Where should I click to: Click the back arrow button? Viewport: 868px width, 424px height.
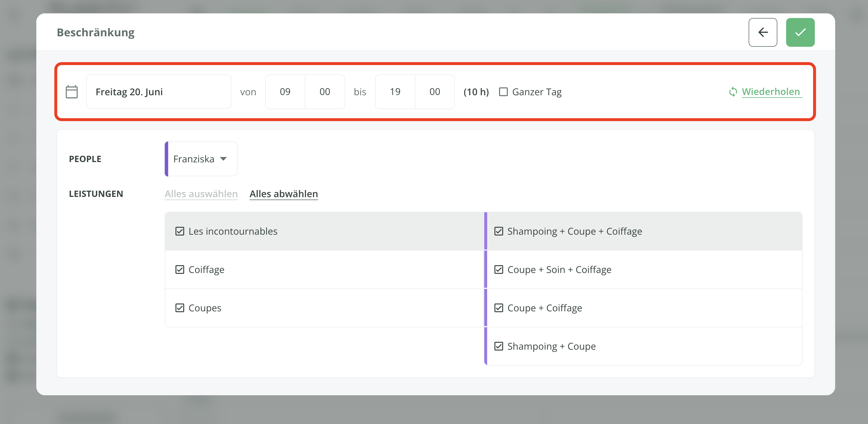tap(763, 32)
